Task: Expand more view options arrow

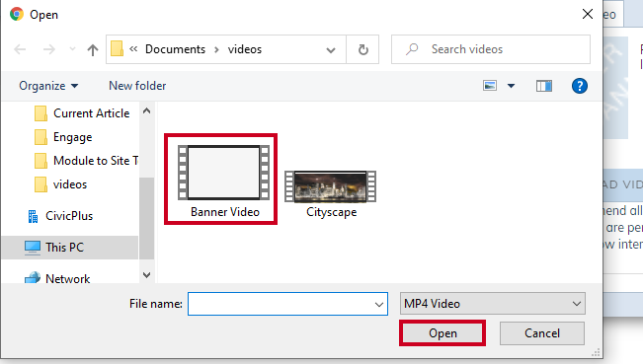Action: [x=511, y=86]
